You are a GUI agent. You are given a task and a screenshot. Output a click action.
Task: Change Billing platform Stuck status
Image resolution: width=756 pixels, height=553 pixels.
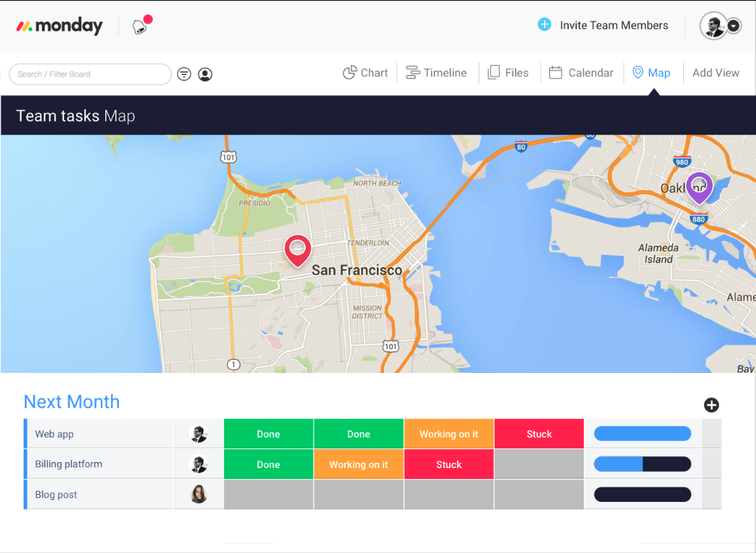(449, 464)
